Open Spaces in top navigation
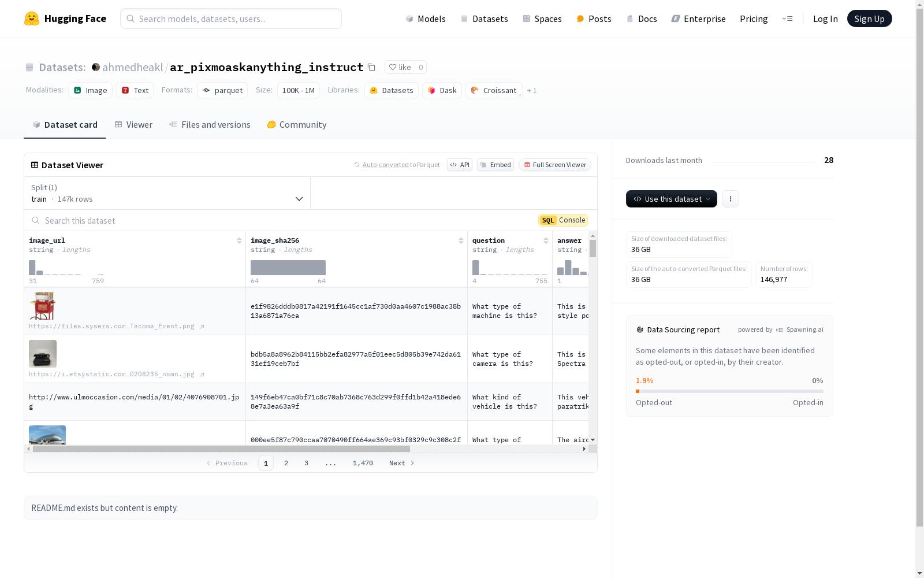 (542, 18)
